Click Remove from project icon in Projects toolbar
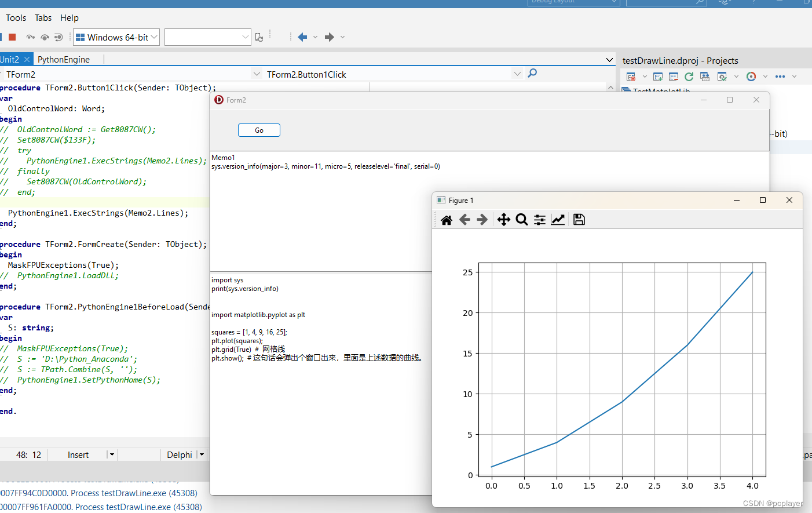This screenshot has height=513, width=812. [x=674, y=77]
